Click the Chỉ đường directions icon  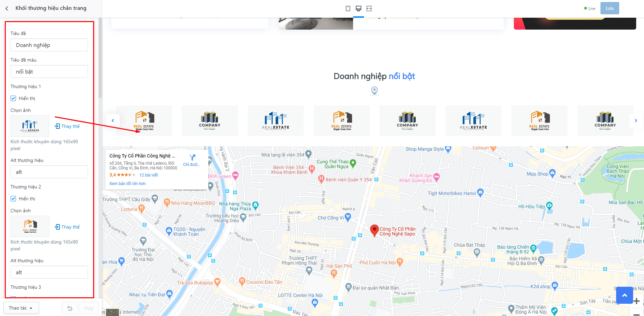pos(192,157)
